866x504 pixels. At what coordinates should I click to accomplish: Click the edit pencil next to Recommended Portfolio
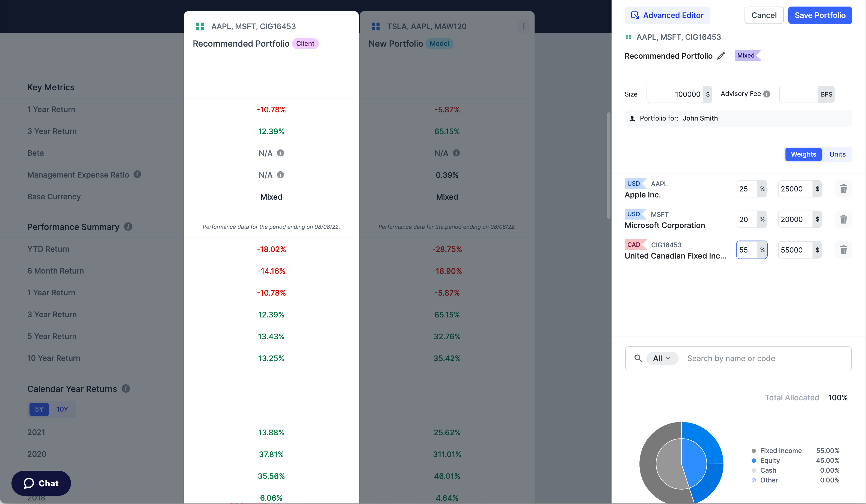721,56
